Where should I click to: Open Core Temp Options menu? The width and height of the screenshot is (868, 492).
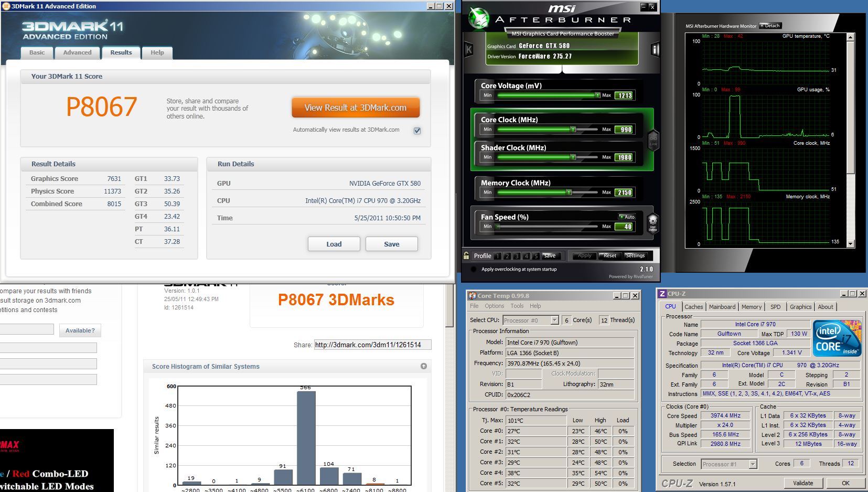tap(494, 306)
